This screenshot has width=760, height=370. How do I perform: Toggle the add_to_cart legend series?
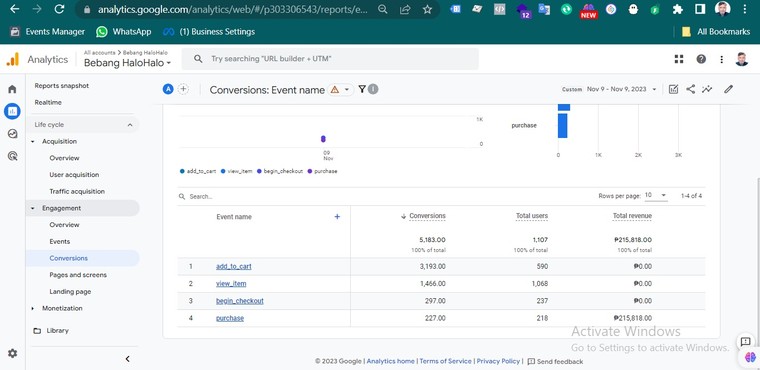pos(198,171)
